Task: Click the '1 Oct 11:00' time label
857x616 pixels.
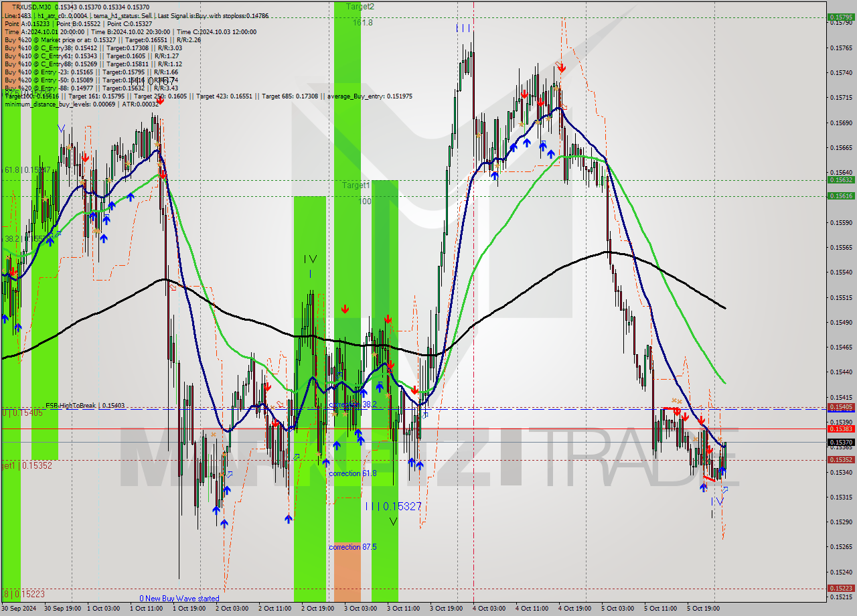Action: (148, 609)
